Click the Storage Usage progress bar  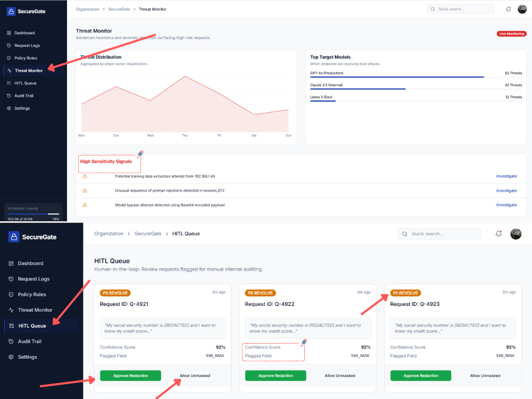33,214
